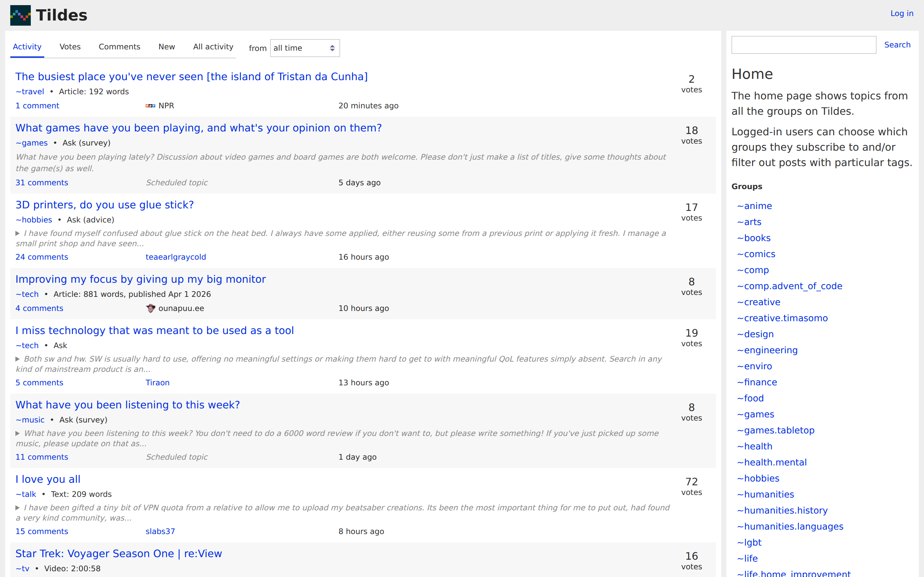This screenshot has height=577, width=924.
Task: Switch to the Comments tab
Action: [x=119, y=46]
